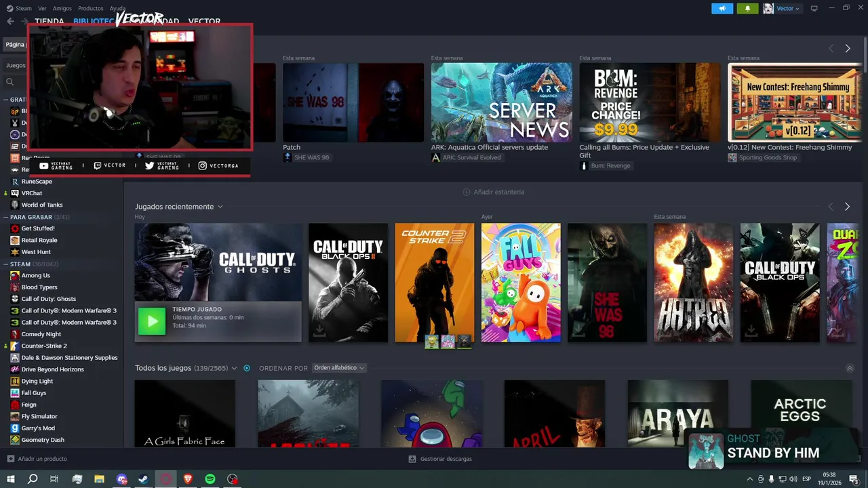Click the Fly Simulator game icon
Image resolution: width=868 pixels, height=488 pixels.
coord(15,416)
